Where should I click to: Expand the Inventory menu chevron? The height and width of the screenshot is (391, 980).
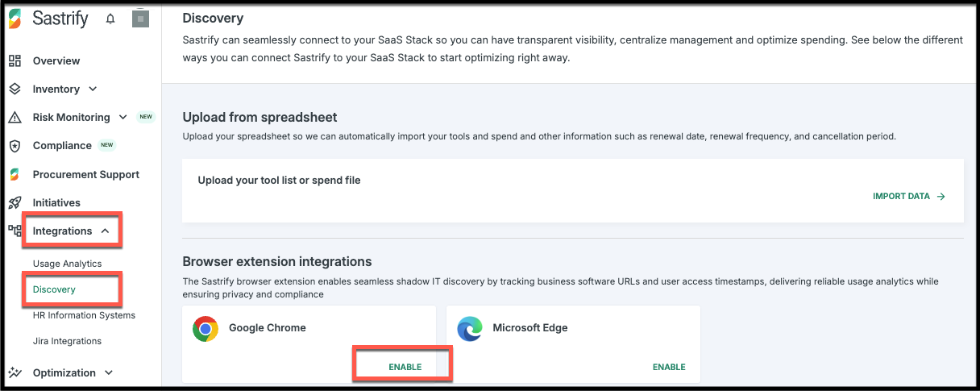click(x=93, y=89)
